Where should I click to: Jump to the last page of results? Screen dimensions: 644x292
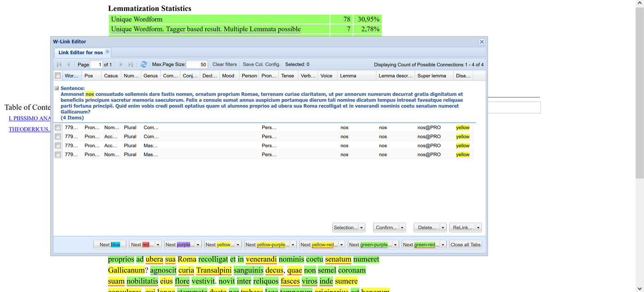coord(131,64)
